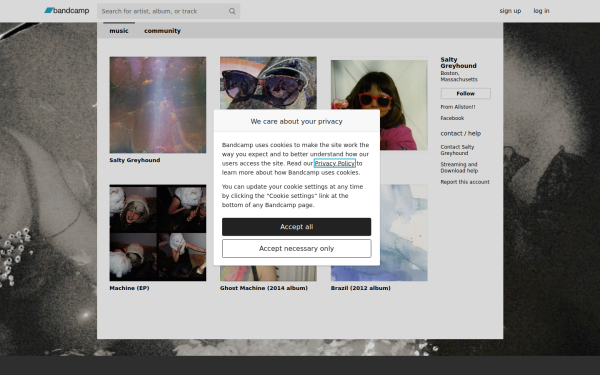Click the Brazil (2012 album) title
Image resolution: width=600 pixels, height=375 pixels.
tap(360, 288)
